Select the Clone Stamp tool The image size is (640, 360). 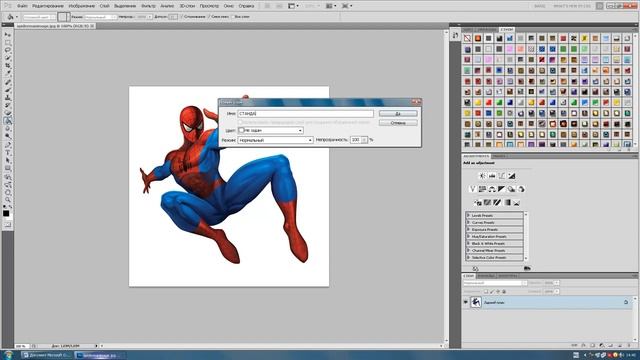pos(8,97)
